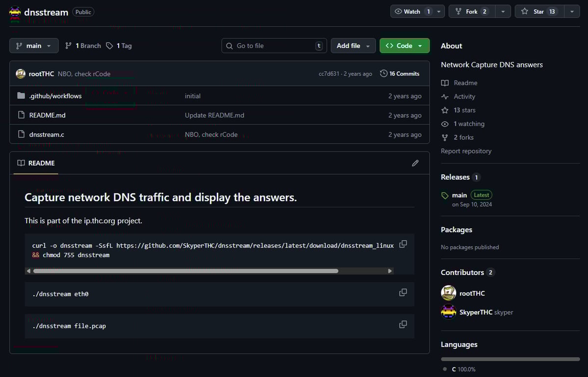Click the C language color bar
The height and width of the screenshot is (377, 588).
tap(510, 359)
